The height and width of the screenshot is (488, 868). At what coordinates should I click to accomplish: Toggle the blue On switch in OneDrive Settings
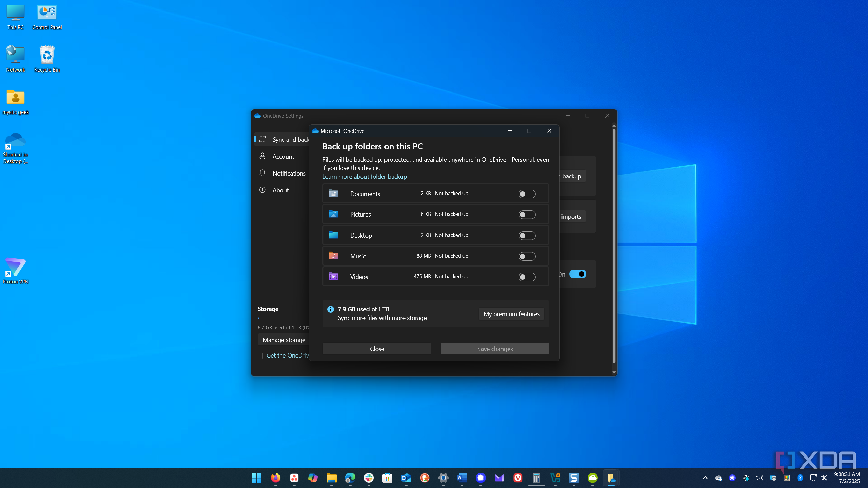[577, 274]
